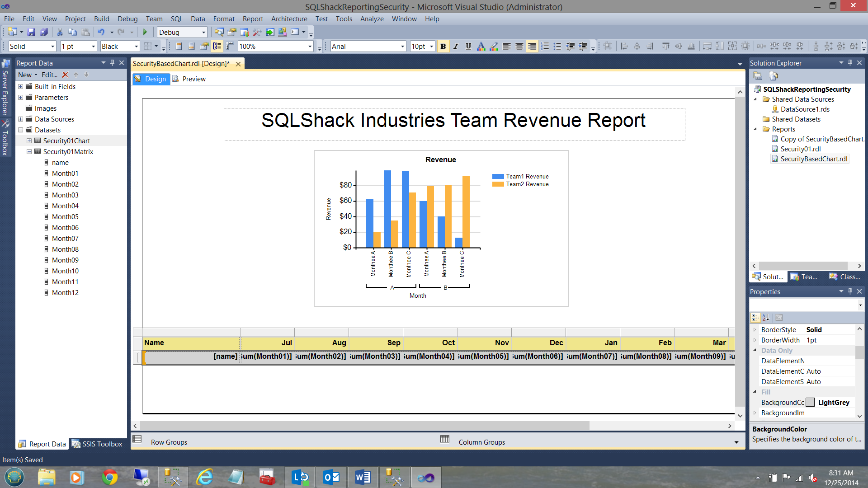Switch to the Preview tab
The image size is (868, 488).
tap(194, 79)
